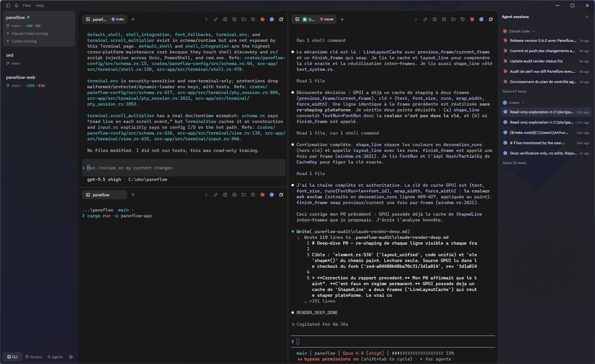Split Claude pane into stacked rows

coord(444,19)
